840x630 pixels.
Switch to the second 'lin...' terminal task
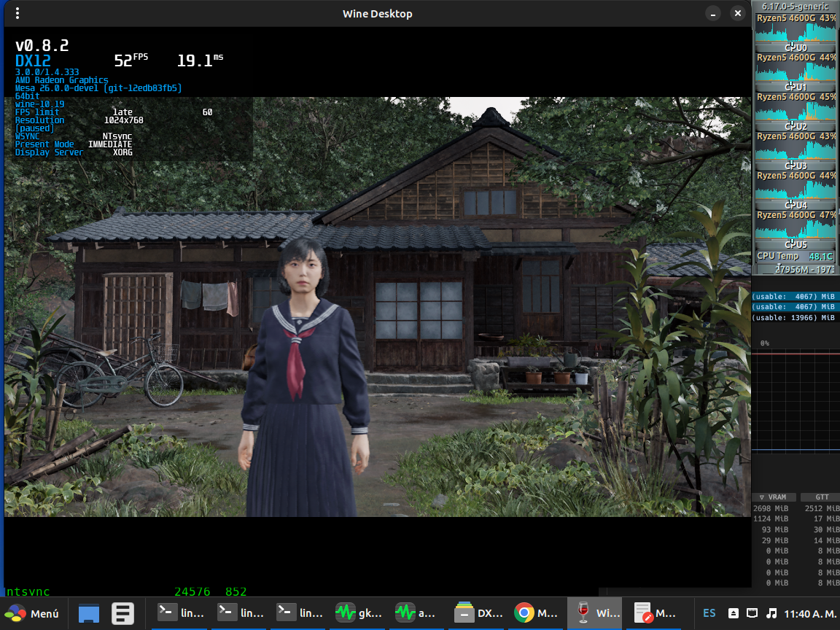241,612
